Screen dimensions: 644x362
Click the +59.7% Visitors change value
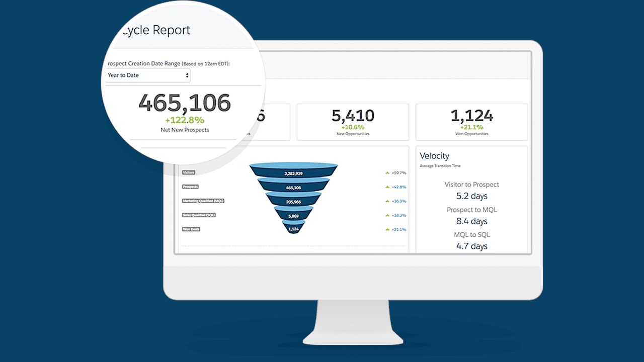click(399, 172)
